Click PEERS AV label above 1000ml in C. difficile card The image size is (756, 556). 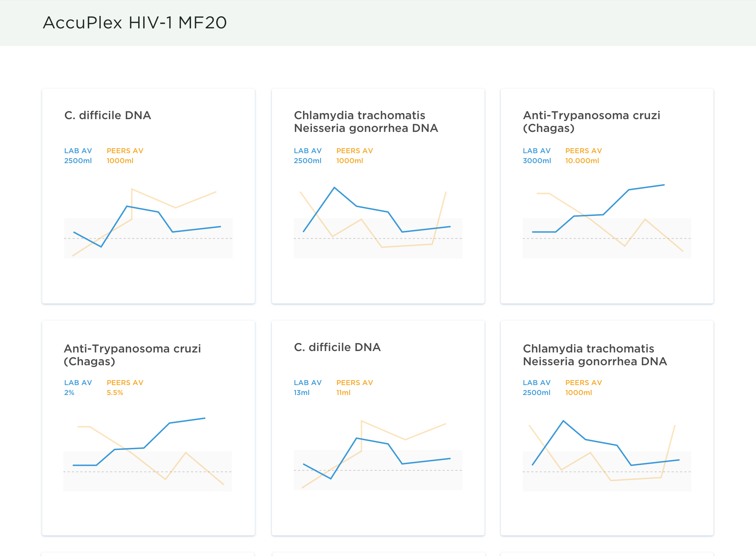pos(125,151)
